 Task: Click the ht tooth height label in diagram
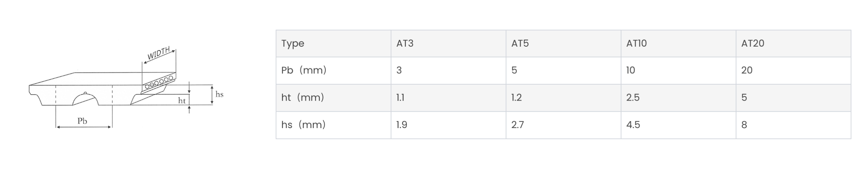click(182, 101)
